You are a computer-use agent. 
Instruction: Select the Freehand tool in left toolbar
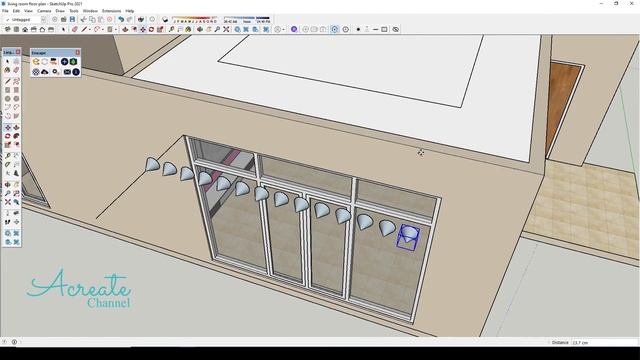tap(16, 81)
